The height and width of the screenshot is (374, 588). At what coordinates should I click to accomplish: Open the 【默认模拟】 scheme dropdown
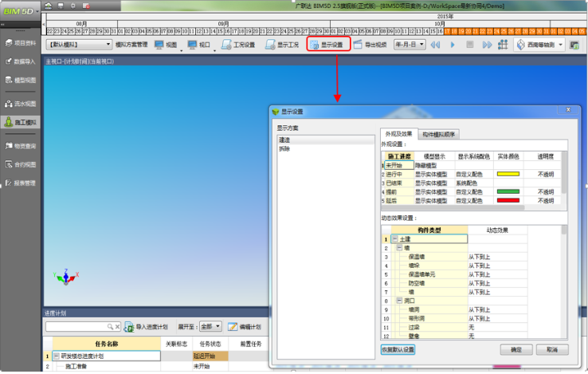point(79,45)
